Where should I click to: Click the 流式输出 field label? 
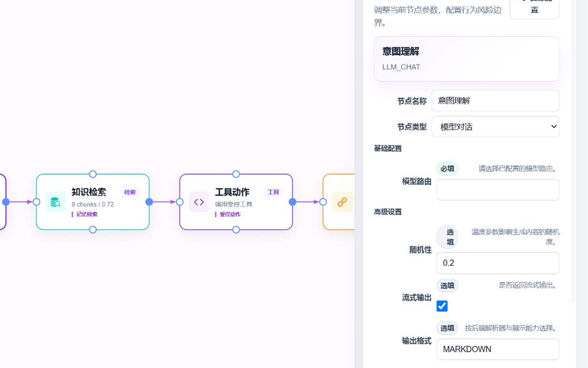tap(416, 298)
